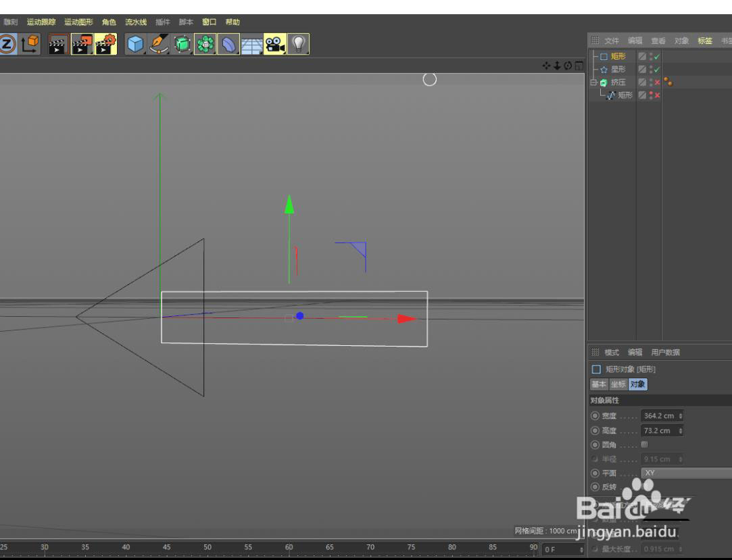Viewport: 732px width, 560px height.
Task: Click the object manager grip handle icon
Action: [595, 41]
